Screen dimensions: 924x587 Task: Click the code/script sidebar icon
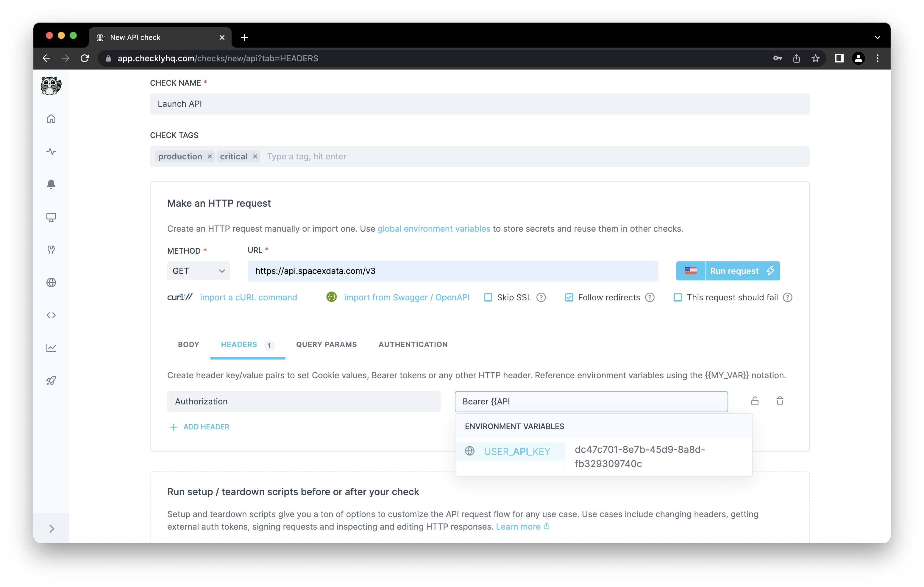pyautogui.click(x=52, y=315)
